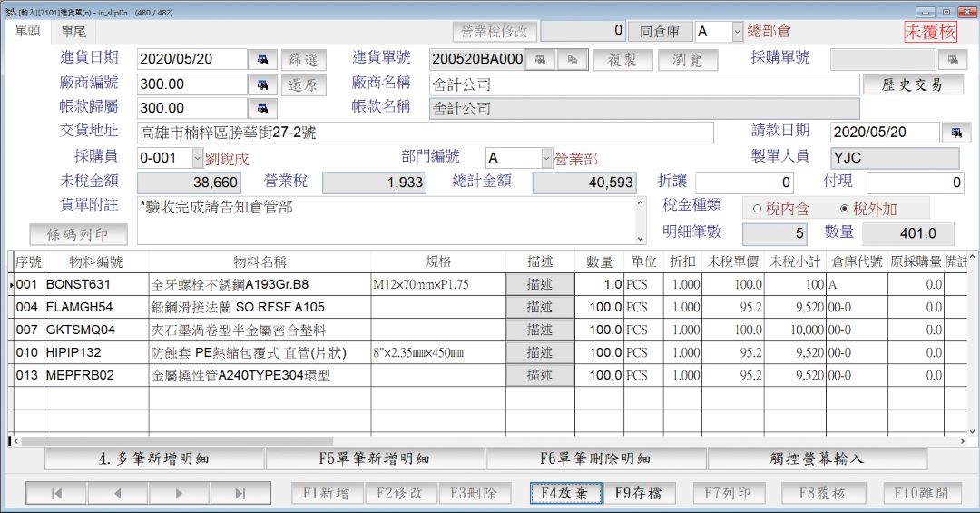Viewport: 980px width, 513px height.
Task: Click the 交貨地址 address field
Action: 425,133
